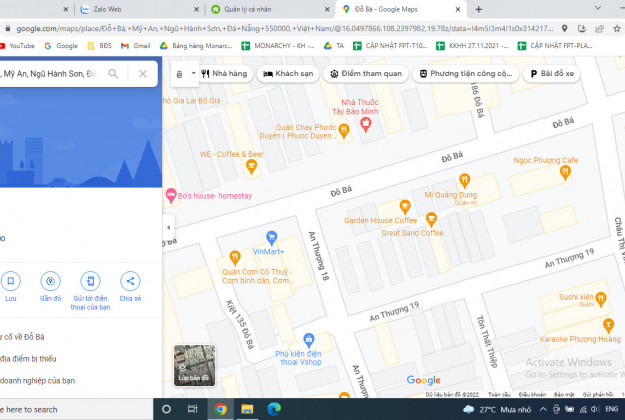Open the dropdown arrow beside the print icon
Viewport: 625px width, 420px height.
[193, 73]
